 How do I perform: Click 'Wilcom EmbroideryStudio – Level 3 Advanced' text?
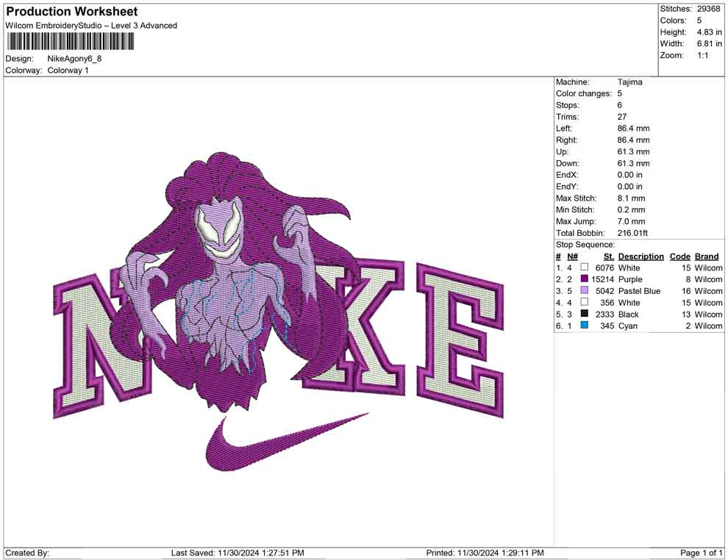coord(91,26)
